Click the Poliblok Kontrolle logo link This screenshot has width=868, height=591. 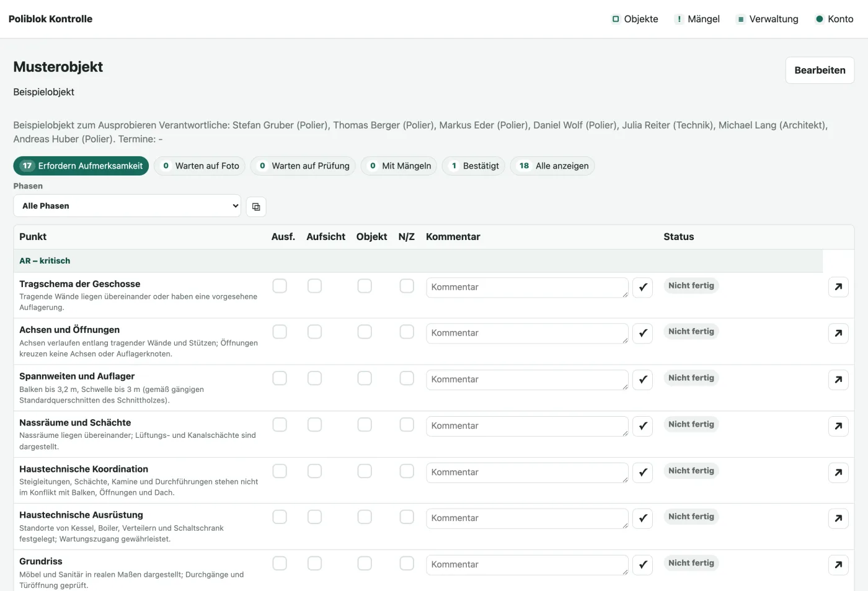[x=50, y=19]
